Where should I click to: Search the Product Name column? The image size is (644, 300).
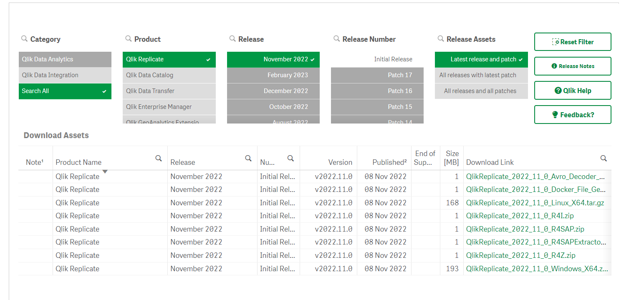(159, 159)
